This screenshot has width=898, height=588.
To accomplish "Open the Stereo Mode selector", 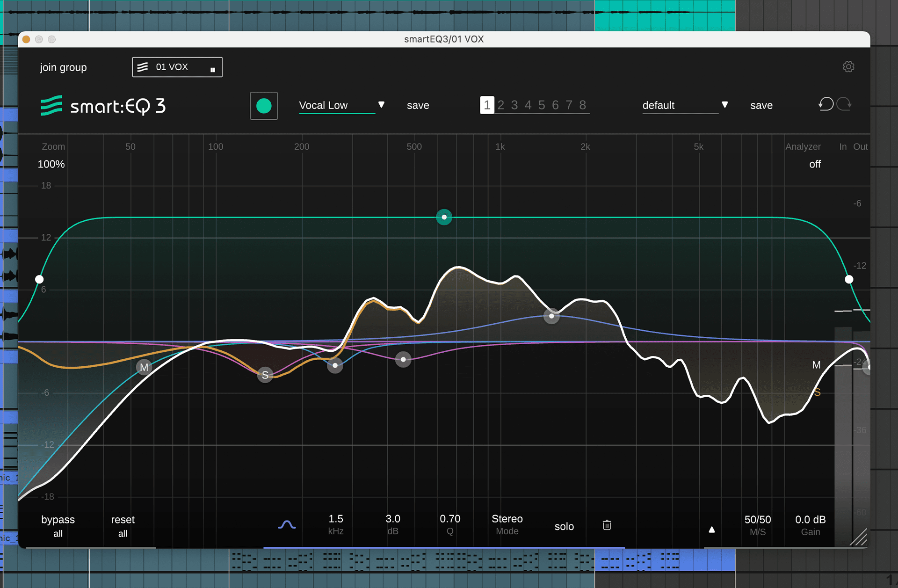I will coord(507,519).
